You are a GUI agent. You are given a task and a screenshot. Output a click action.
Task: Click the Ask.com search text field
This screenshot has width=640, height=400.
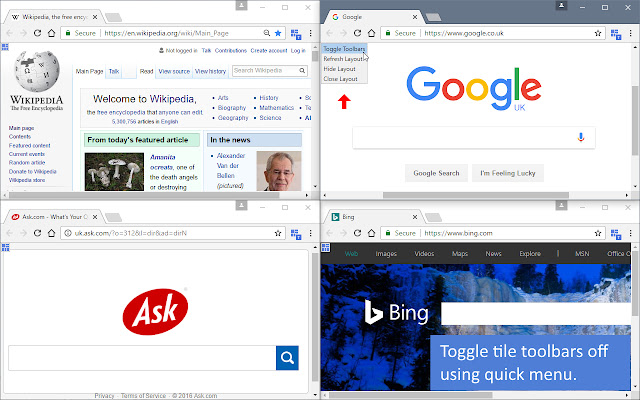142,358
